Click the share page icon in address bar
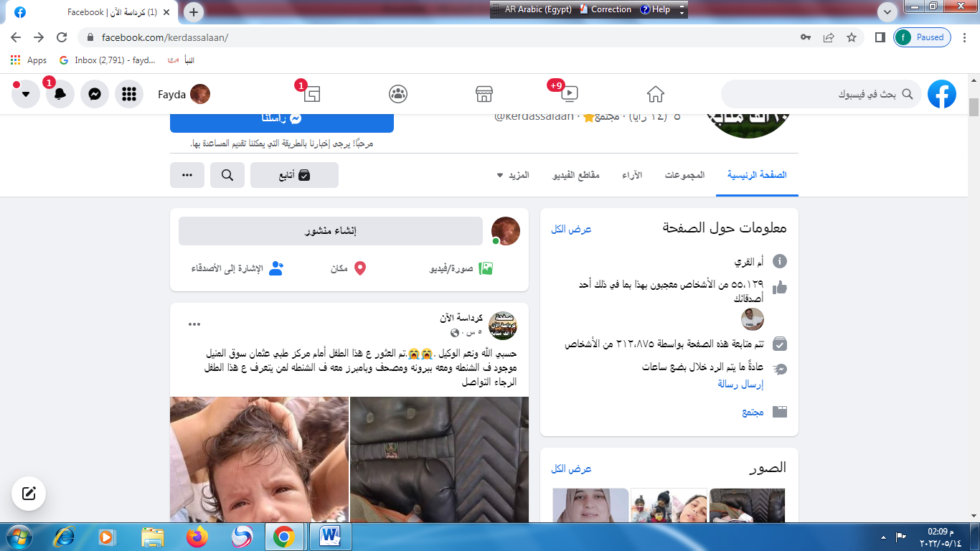Viewport: 980px width, 551px height. pyautogui.click(x=829, y=37)
